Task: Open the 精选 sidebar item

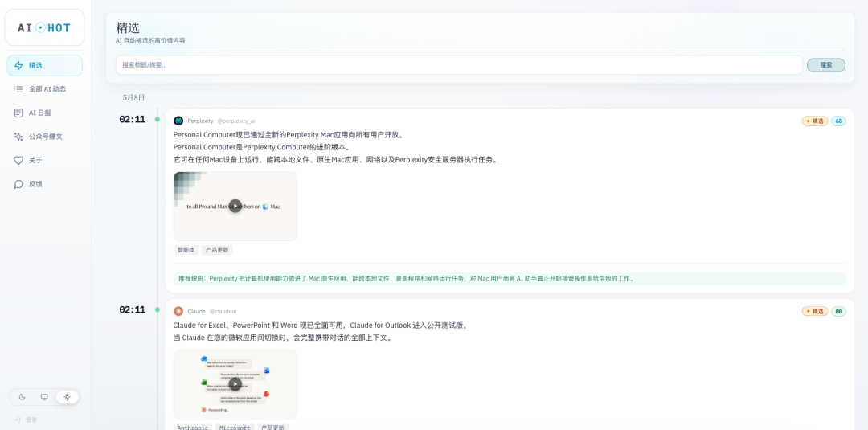Action: point(44,65)
